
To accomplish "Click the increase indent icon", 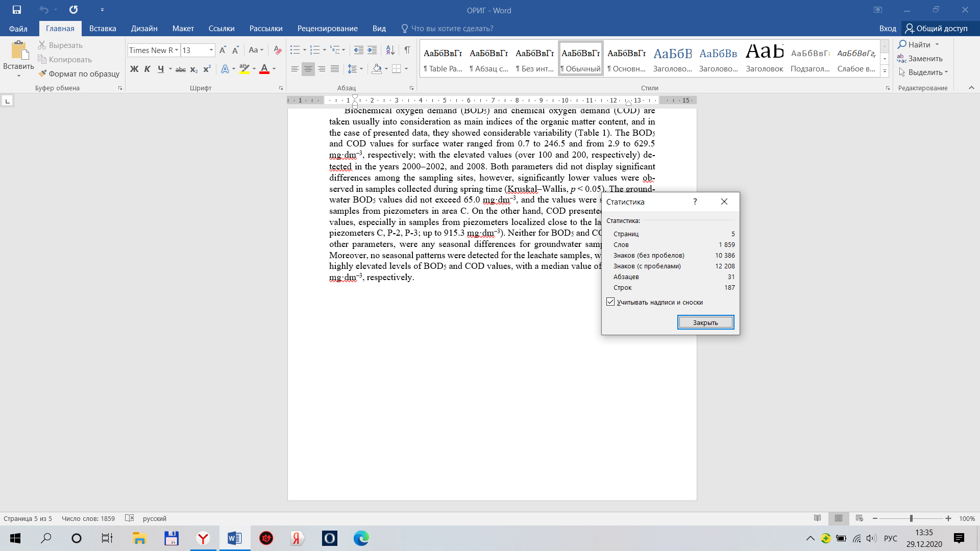I will click(x=372, y=50).
